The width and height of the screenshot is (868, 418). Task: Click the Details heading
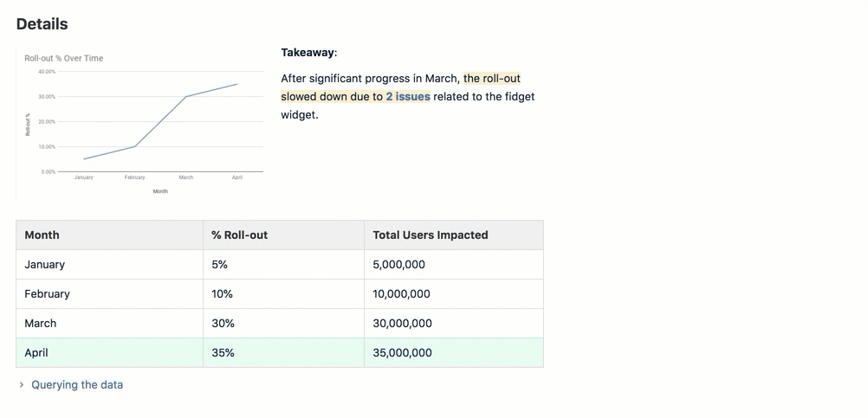point(42,24)
